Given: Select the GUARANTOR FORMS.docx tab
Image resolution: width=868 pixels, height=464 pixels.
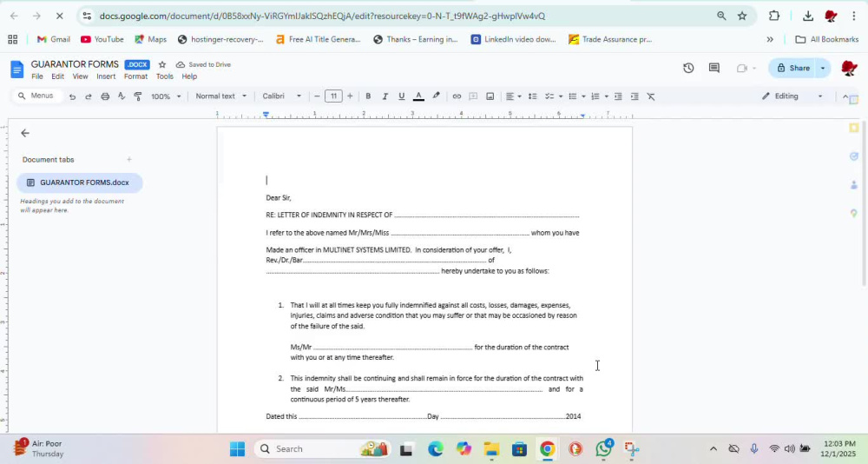Looking at the screenshot, I should [79, 182].
